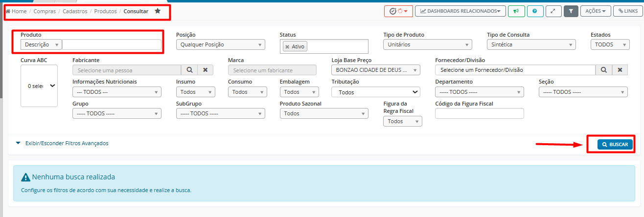
Task: Clear Fabricante with the X icon
Action: pyautogui.click(x=206, y=70)
